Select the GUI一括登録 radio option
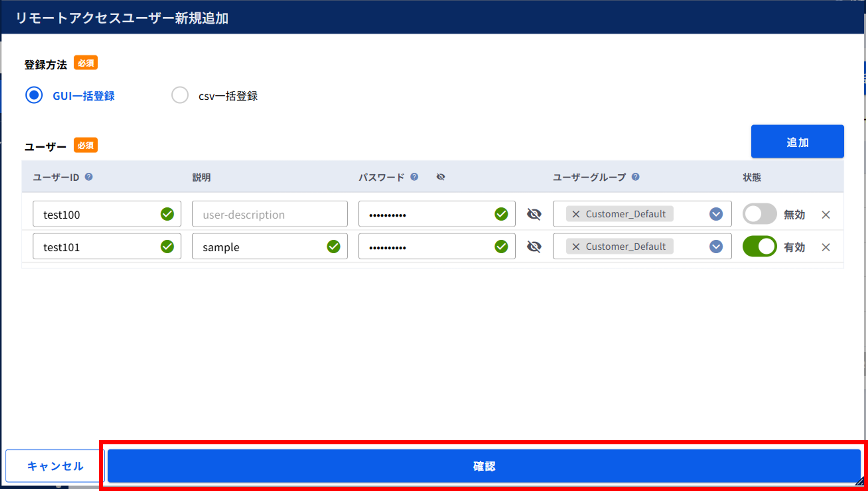 coord(34,95)
